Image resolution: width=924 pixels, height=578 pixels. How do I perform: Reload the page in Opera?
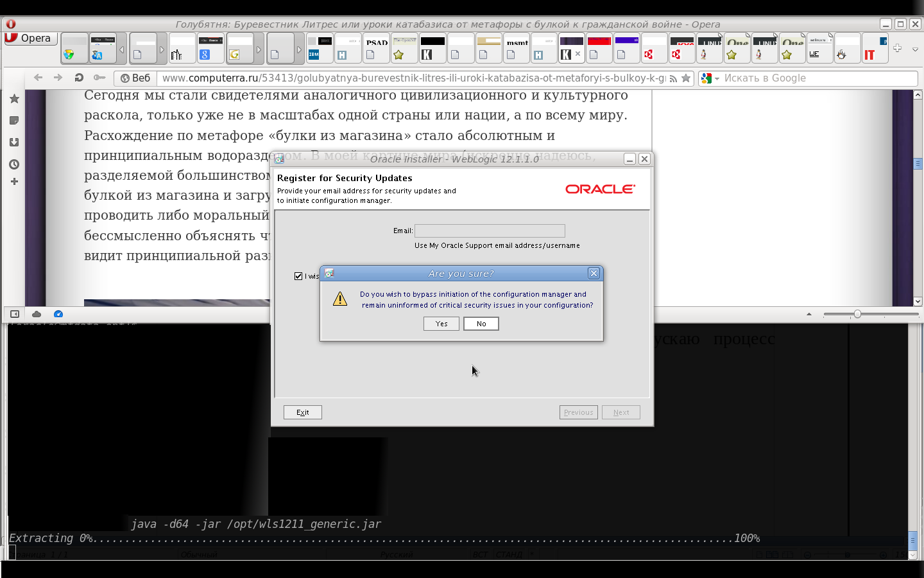79,78
